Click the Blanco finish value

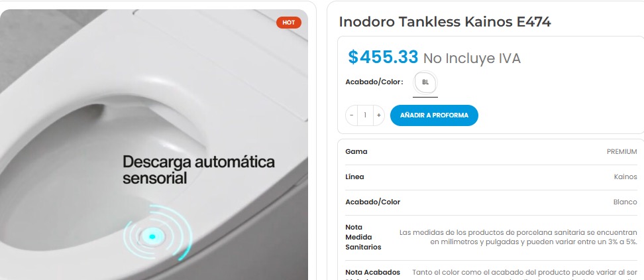click(625, 202)
